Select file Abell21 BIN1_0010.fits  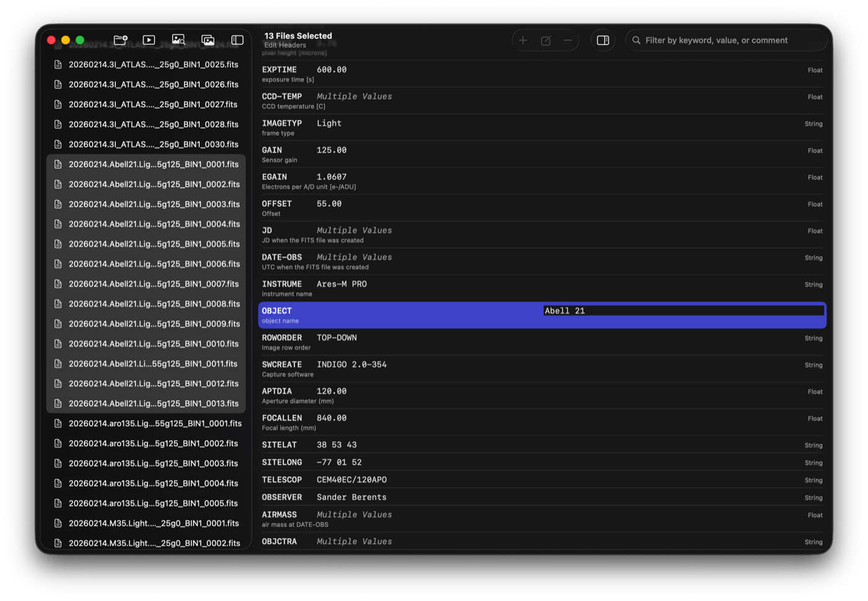146,344
